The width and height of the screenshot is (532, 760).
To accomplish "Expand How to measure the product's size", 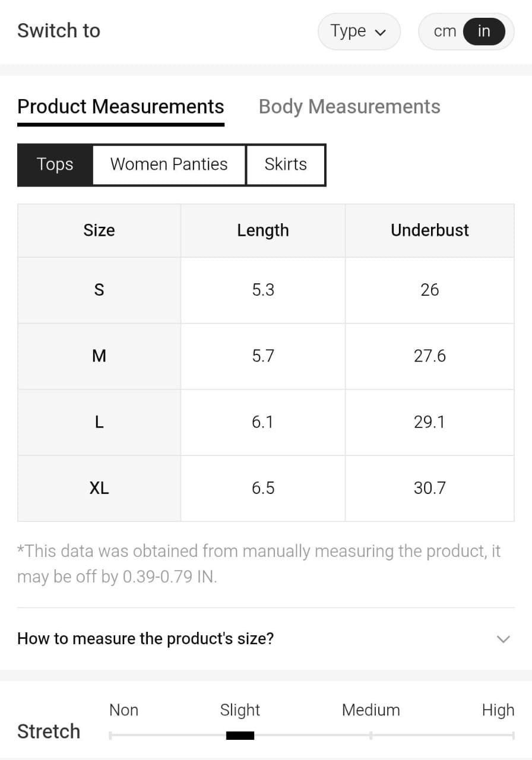I will coord(145,639).
